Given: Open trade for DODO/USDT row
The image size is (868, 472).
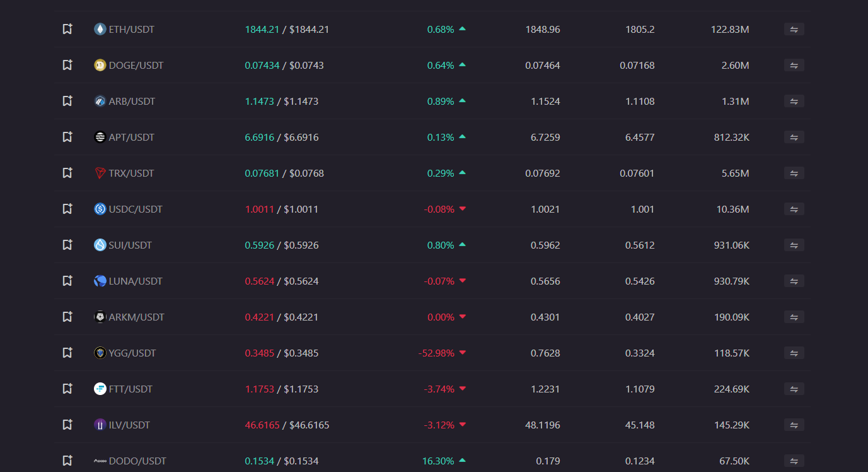Looking at the screenshot, I should coord(794,461).
